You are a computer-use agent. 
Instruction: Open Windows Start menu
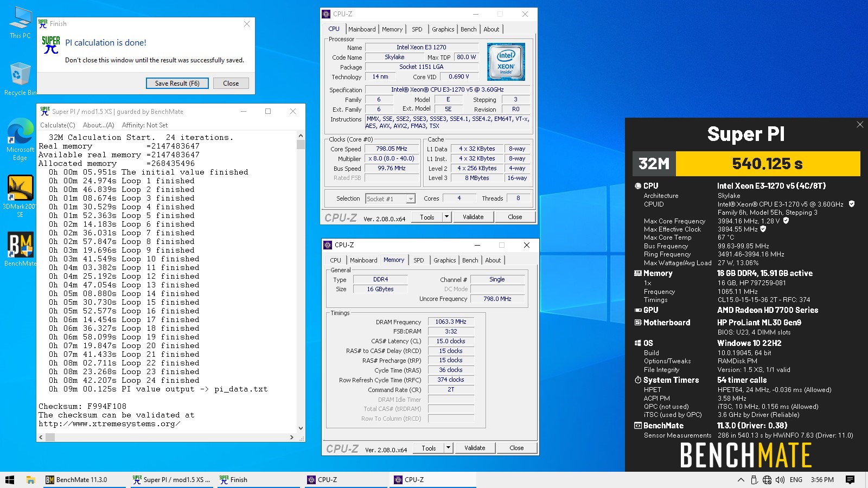point(10,480)
